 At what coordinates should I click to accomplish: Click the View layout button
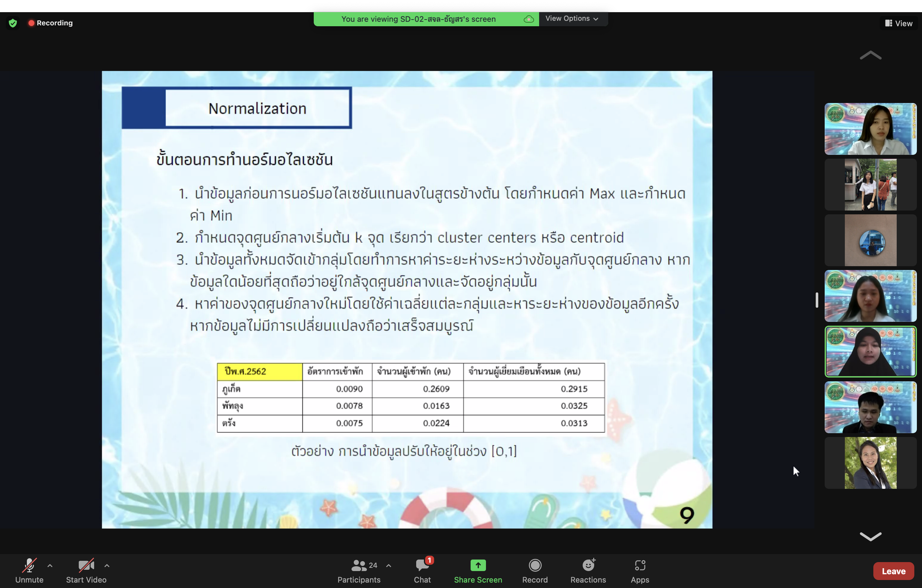pyautogui.click(x=899, y=23)
